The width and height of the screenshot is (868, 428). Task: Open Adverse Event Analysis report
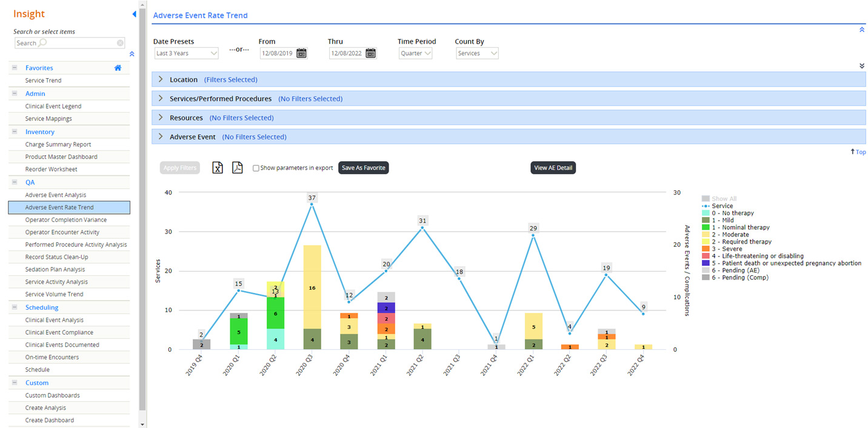click(x=56, y=195)
